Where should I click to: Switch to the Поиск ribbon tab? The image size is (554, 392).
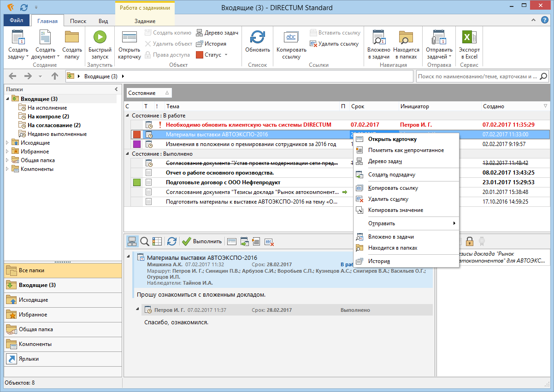pyautogui.click(x=78, y=21)
